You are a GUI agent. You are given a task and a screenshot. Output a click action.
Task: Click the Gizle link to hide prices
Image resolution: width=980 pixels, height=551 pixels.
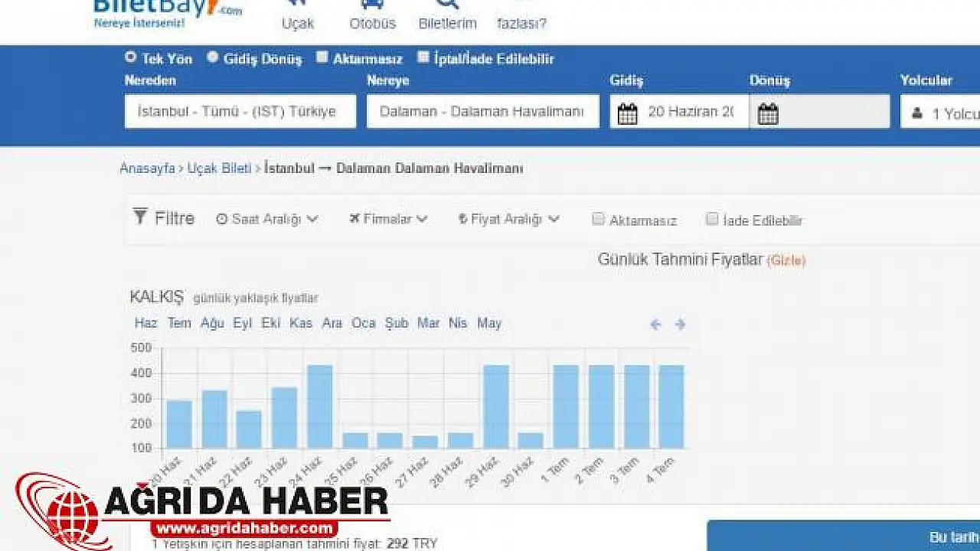click(786, 260)
